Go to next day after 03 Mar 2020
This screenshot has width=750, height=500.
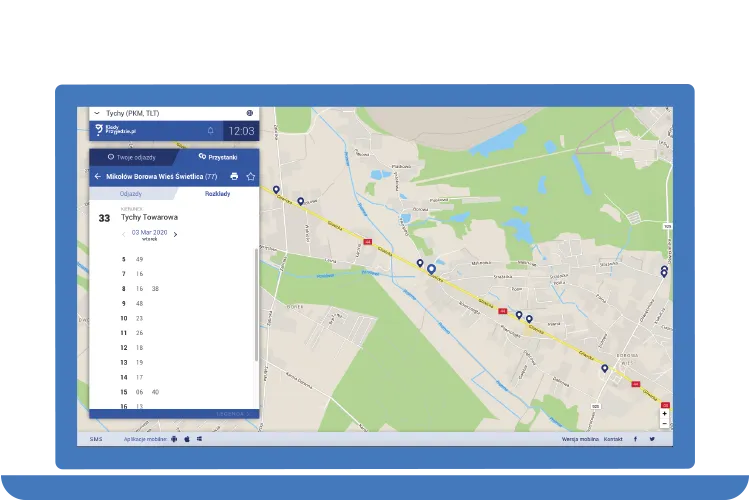click(x=176, y=235)
